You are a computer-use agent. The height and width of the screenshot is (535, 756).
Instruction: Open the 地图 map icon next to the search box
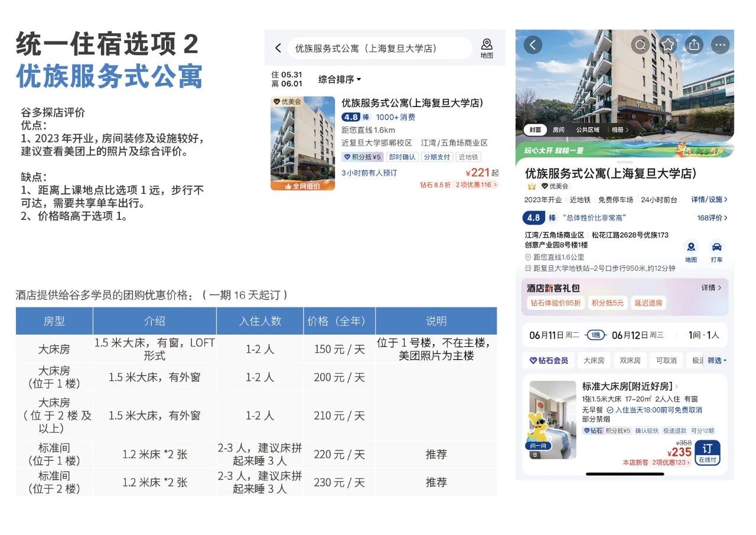click(487, 48)
